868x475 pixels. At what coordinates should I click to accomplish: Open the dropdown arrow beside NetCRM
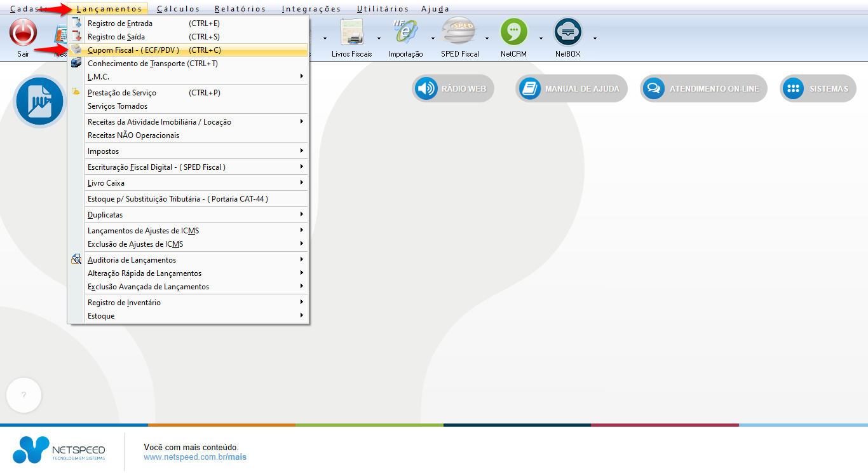[541, 38]
